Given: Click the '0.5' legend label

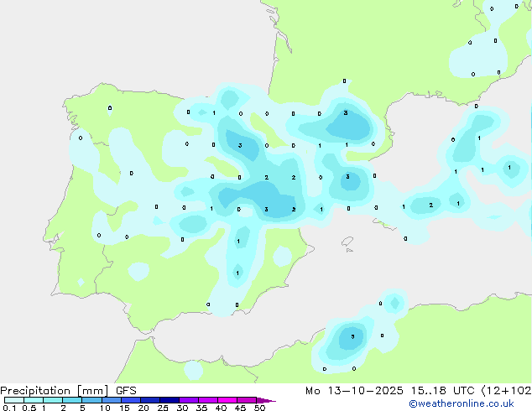Looking at the screenshot, I should click(29, 408).
